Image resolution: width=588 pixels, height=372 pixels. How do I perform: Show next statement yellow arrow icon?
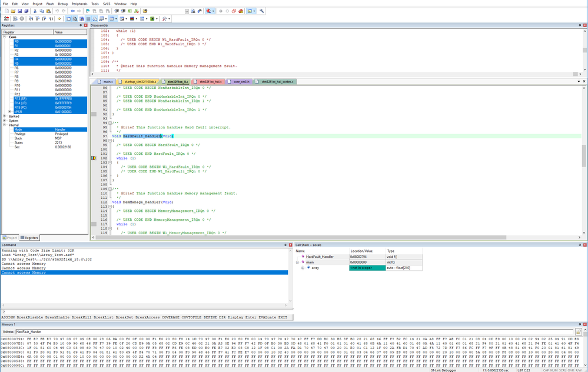[x=59, y=19]
